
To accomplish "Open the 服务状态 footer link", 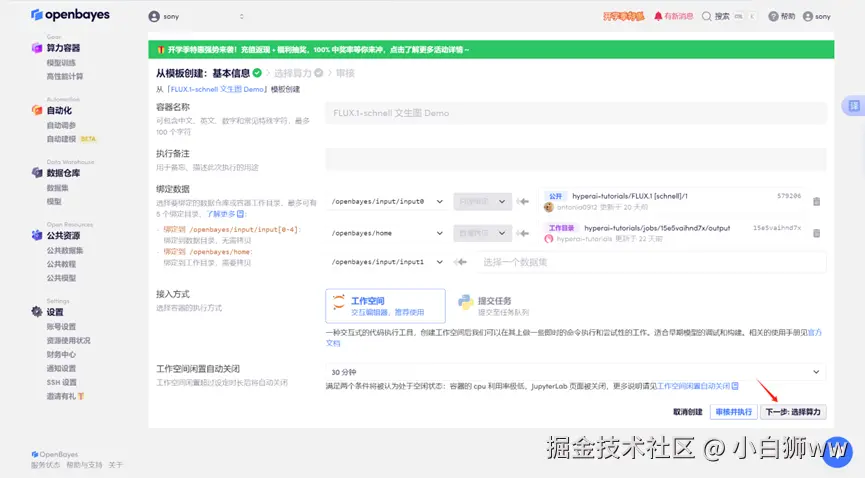I will [x=45, y=465].
